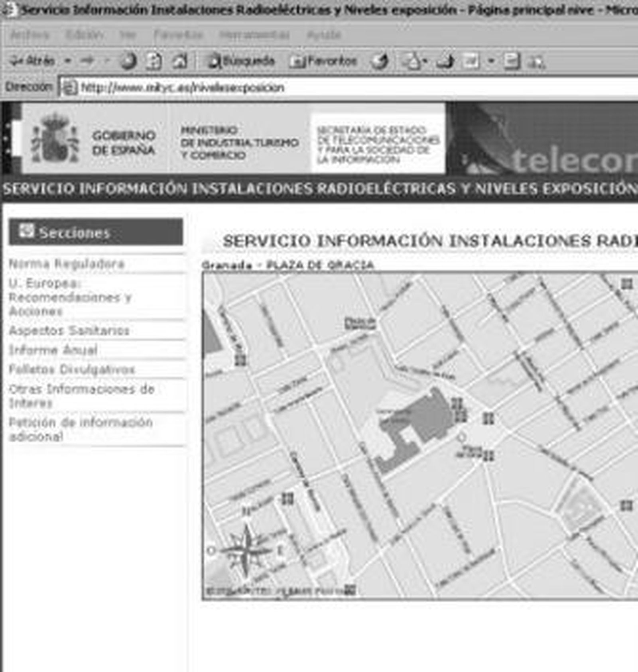638x672 pixels.
Task: Refresh the page with the Actualizar icon
Action: coord(154,61)
